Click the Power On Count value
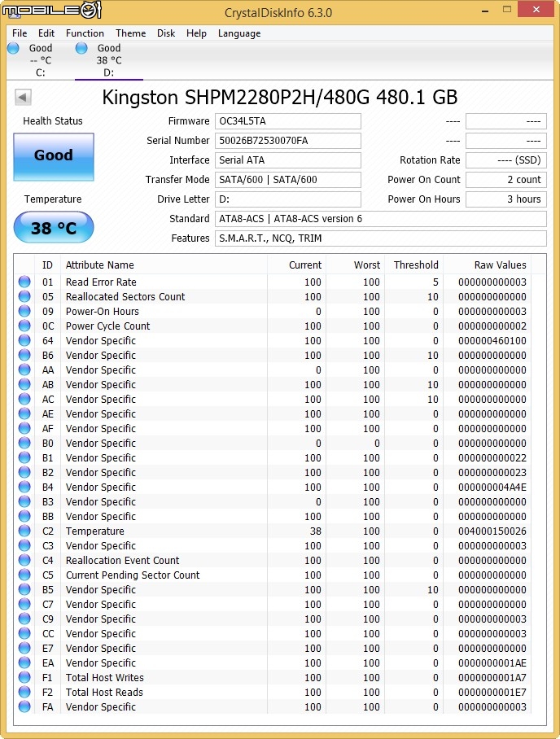560x739 pixels. tap(506, 180)
